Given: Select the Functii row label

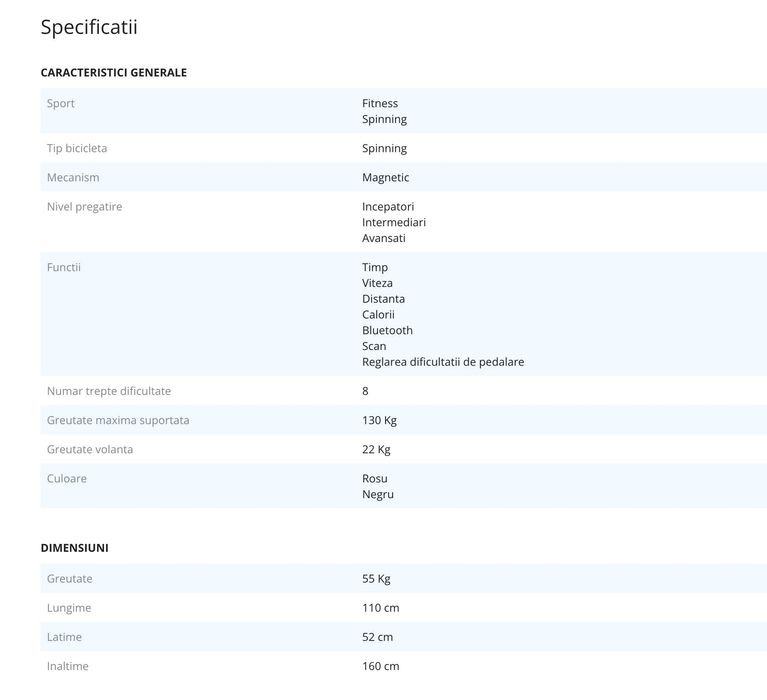Looking at the screenshot, I should point(63,268).
